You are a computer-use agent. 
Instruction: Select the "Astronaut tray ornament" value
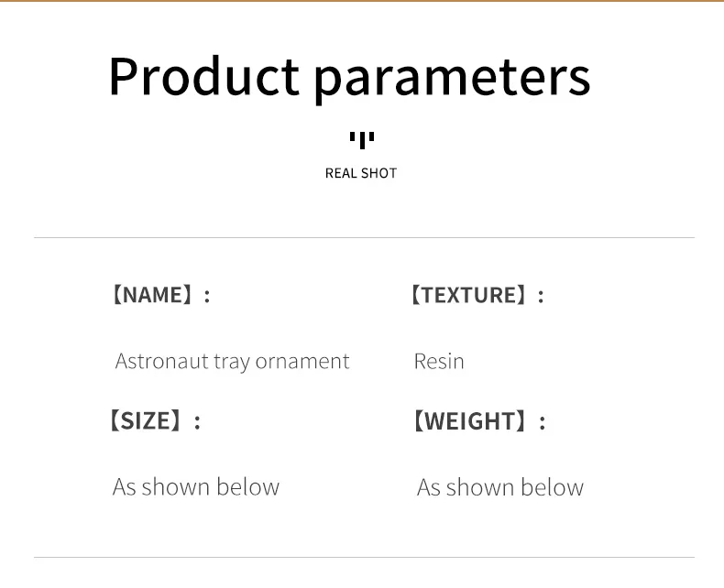[x=232, y=361]
